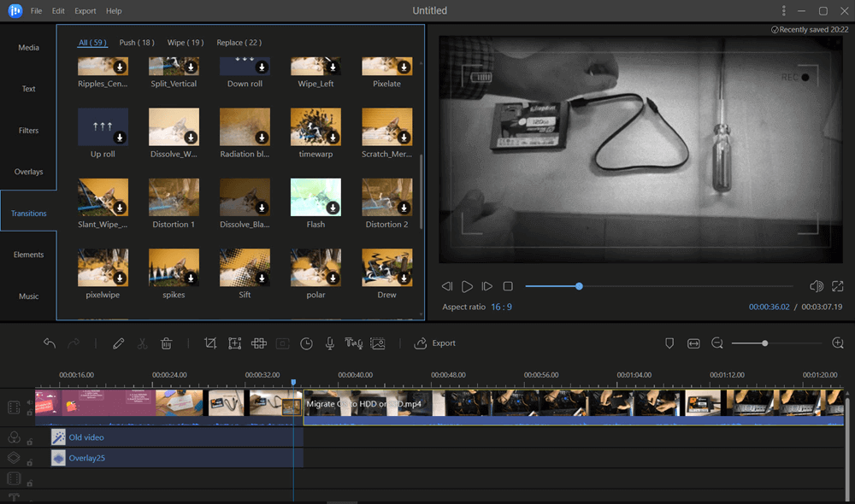Toggle the lock on the filter track

pyautogui.click(x=30, y=442)
